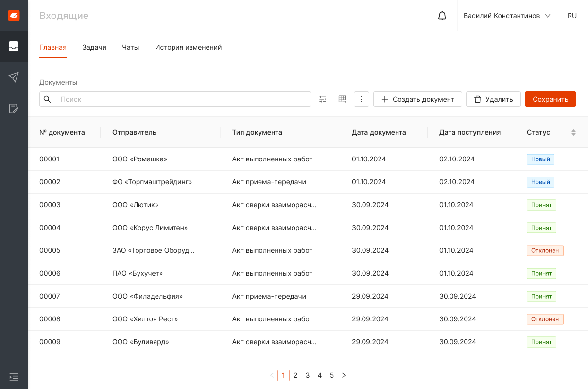Click Новый status badge of document 00001

tap(540, 159)
